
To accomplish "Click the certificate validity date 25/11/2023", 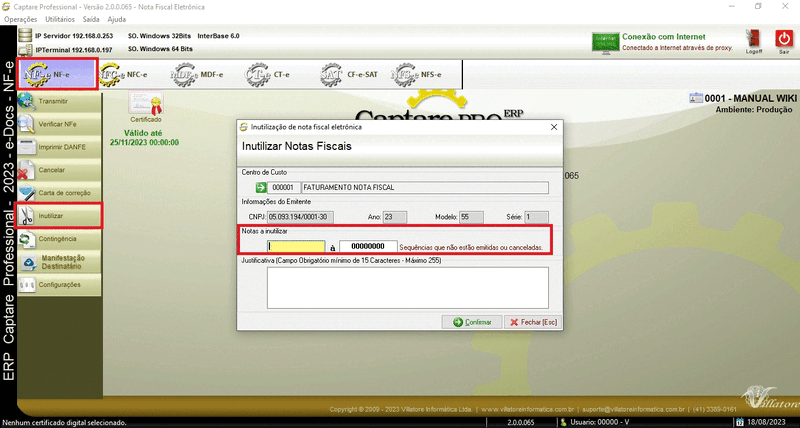I will pos(144,142).
